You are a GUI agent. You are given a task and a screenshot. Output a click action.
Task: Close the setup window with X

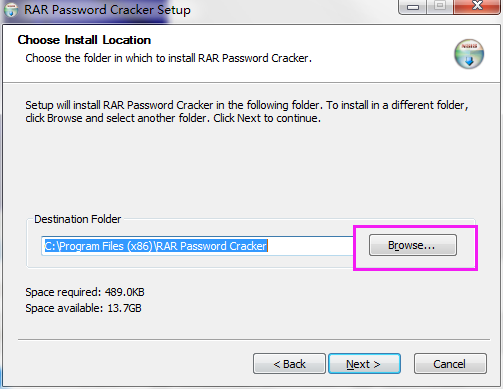pos(477,7)
